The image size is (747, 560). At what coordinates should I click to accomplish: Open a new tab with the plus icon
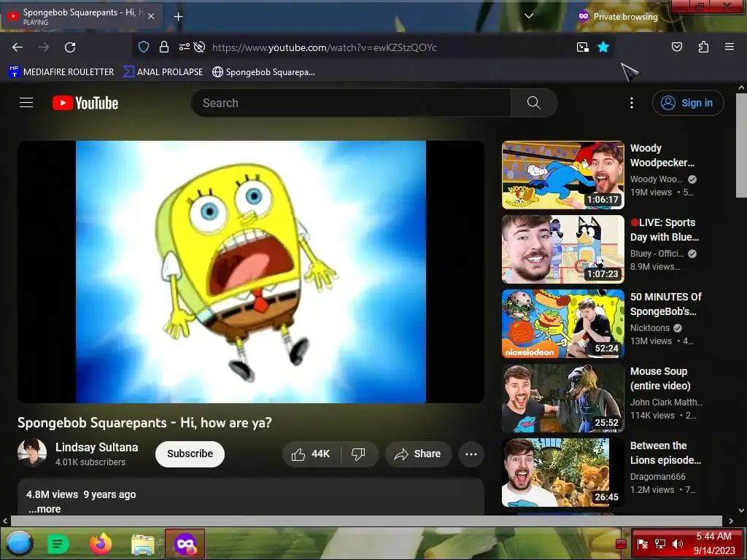(178, 17)
